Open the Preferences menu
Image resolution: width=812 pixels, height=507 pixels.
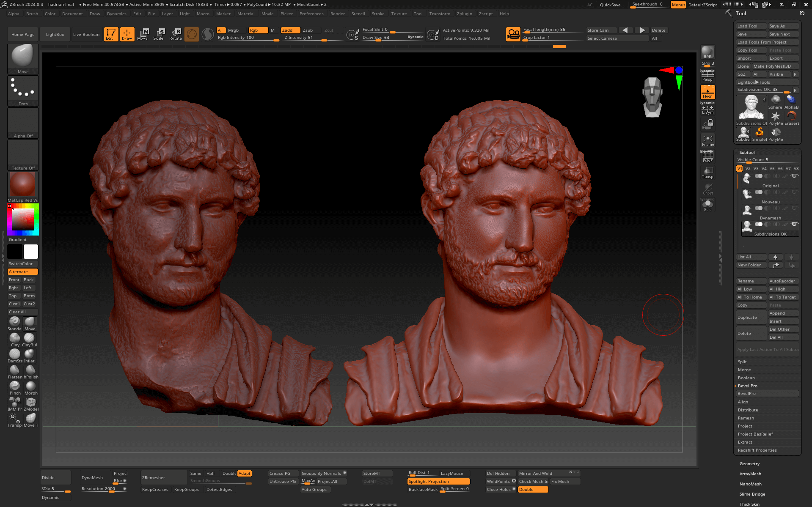(x=311, y=14)
